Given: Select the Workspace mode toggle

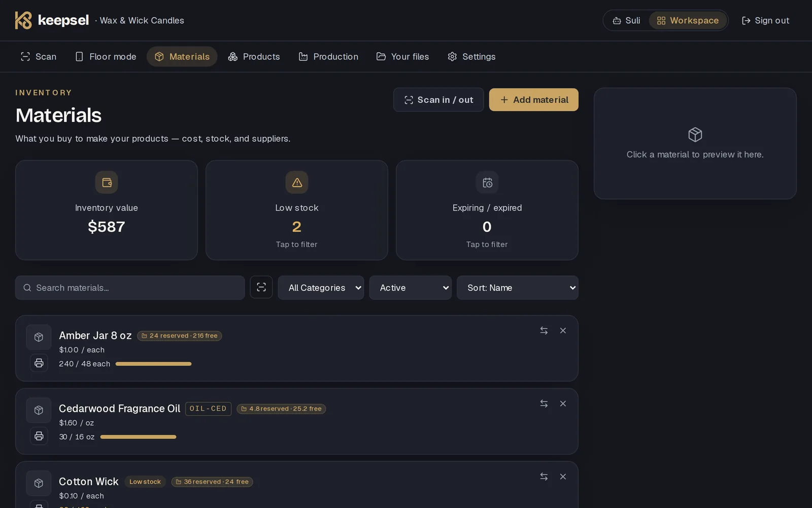Looking at the screenshot, I should (688, 21).
